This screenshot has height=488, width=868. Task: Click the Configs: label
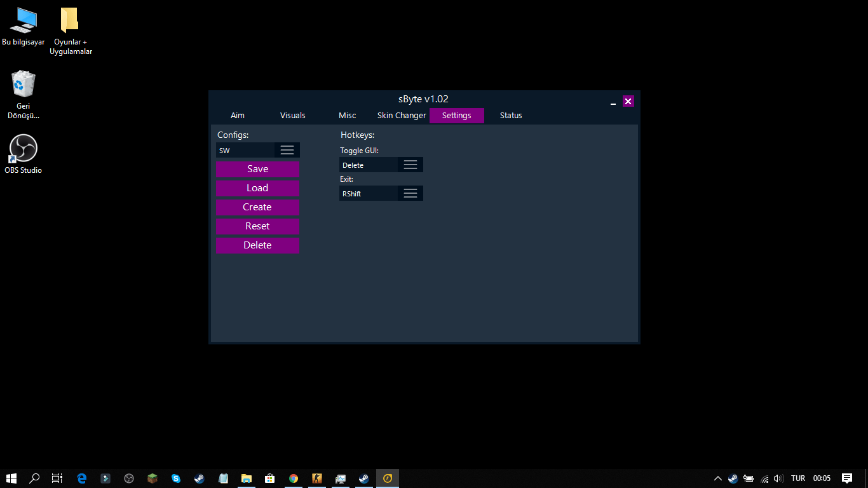[x=233, y=135]
